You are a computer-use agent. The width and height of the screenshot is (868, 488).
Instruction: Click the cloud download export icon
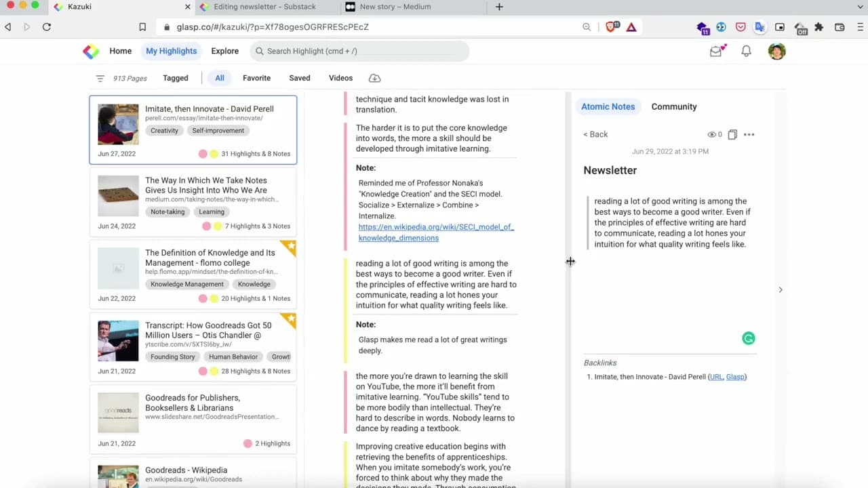tap(374, 78)
